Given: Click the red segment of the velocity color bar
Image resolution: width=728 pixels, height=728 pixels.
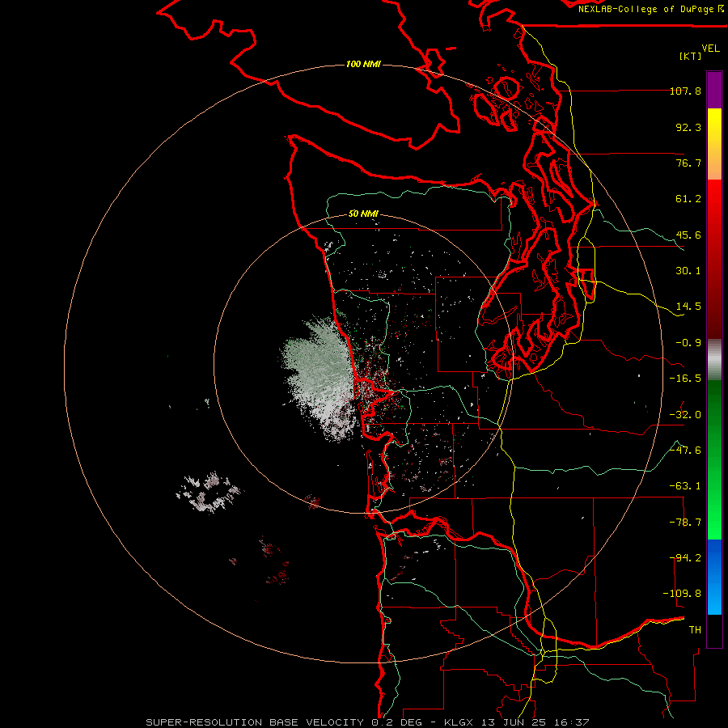Looking at the screenshot, I should [714, 259].
